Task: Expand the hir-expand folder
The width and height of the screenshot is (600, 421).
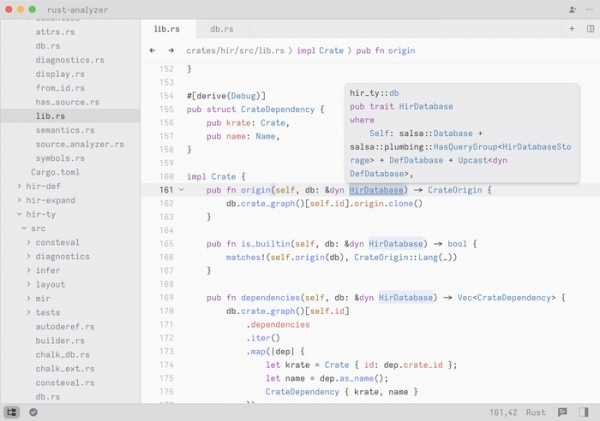Action: 18,200
